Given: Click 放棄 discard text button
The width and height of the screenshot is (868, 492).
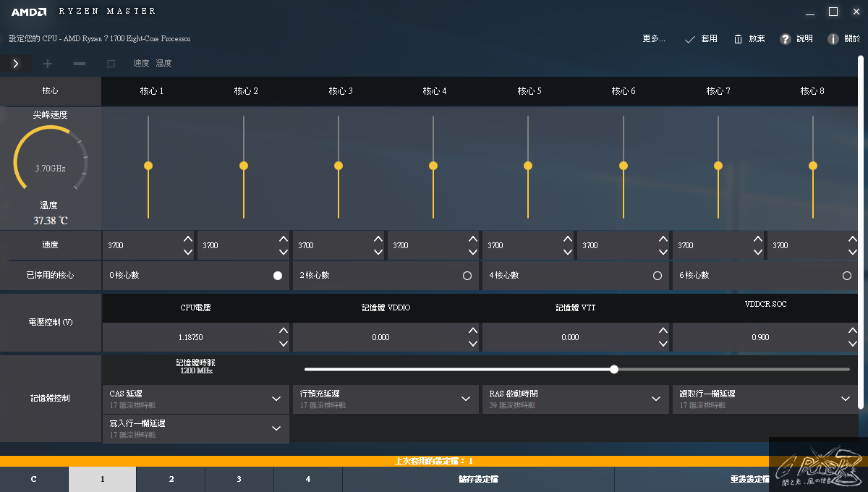Looking at the screenshot, I should tap(757, 39).
